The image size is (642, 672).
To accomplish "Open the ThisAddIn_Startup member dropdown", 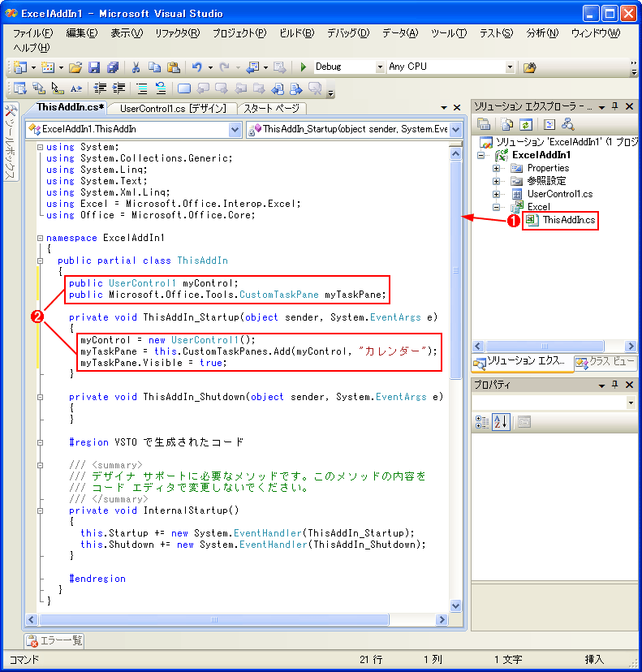I will [456, 129].
